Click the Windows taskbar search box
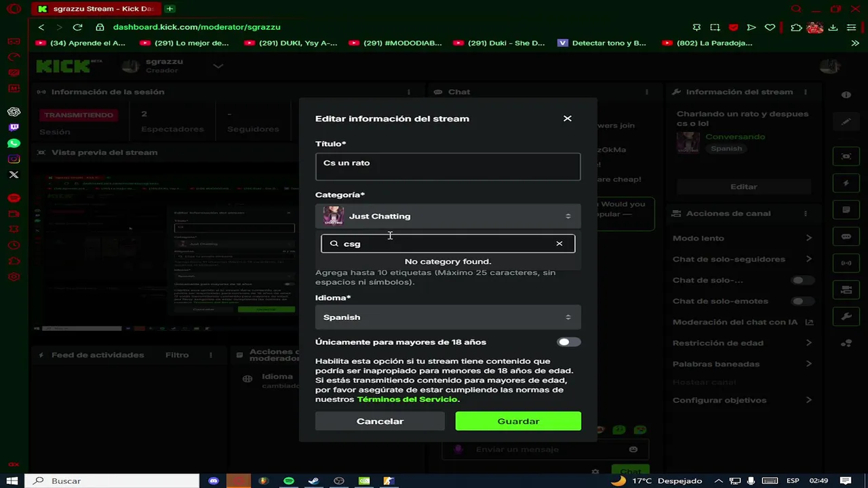Viewport: 868px width, 488px height. point(112,481)
